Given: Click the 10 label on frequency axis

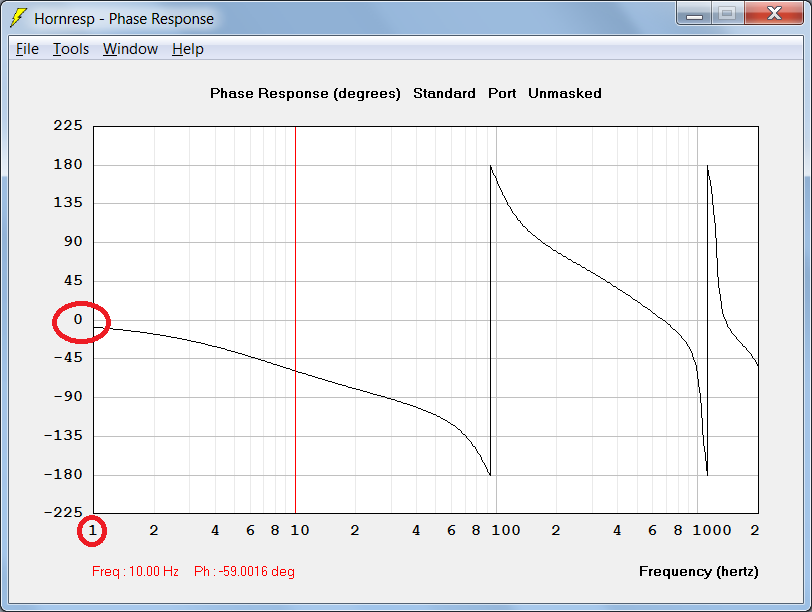Looking at the screenshot, I should (x=300, y=530).
